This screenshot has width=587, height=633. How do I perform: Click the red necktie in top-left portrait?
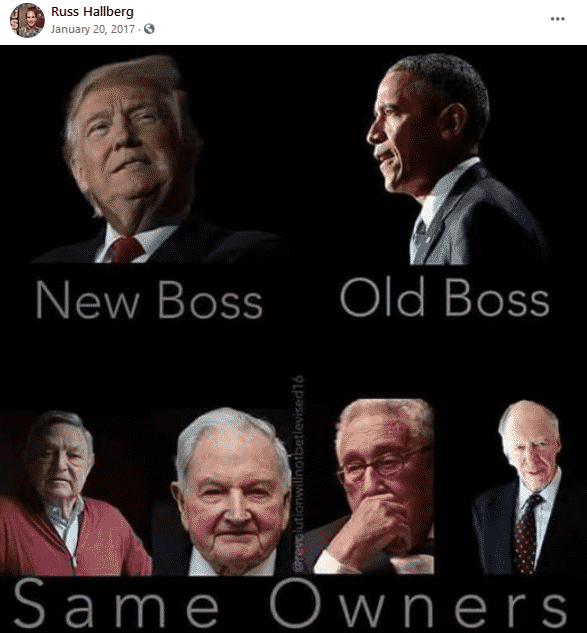click(x=126, y=249)
